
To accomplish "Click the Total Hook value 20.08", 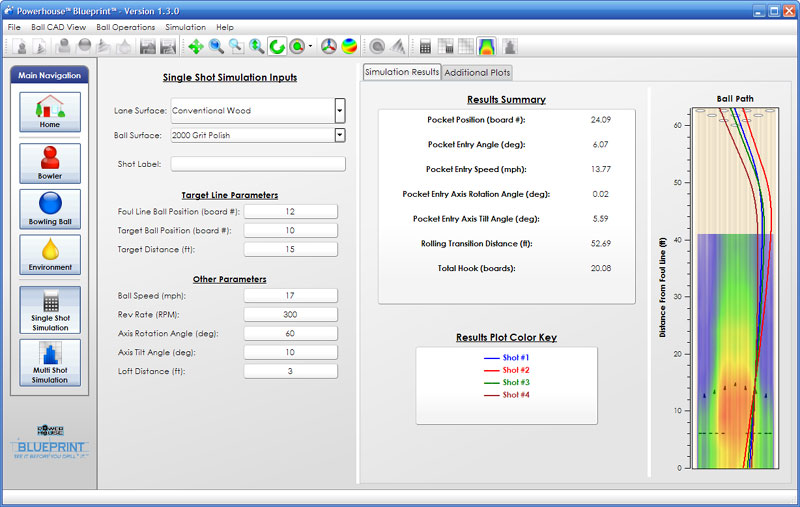I will pyautogui.click(x=601, y=268).
